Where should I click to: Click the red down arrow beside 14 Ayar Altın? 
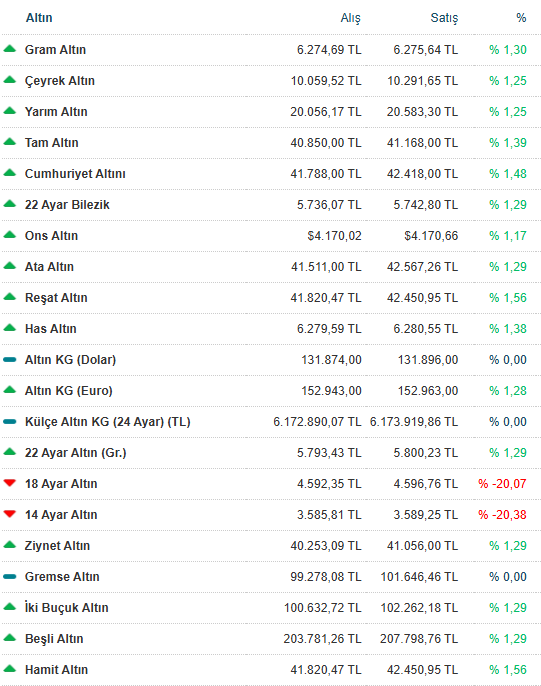pyautogui.click(x=9, y=514)
